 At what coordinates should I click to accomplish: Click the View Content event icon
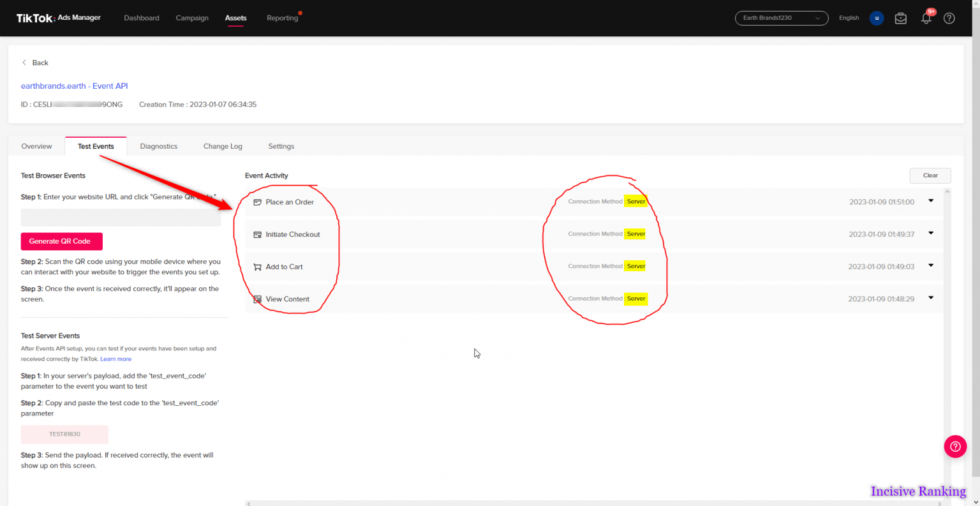[258, 299]
